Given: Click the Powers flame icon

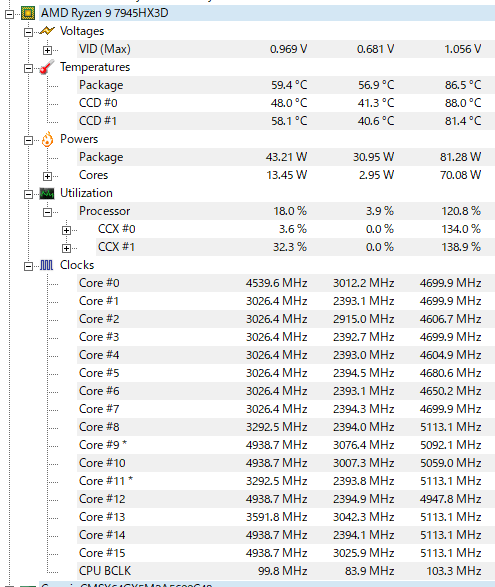Looking at the screenshot, I should [x=47, y=139].
